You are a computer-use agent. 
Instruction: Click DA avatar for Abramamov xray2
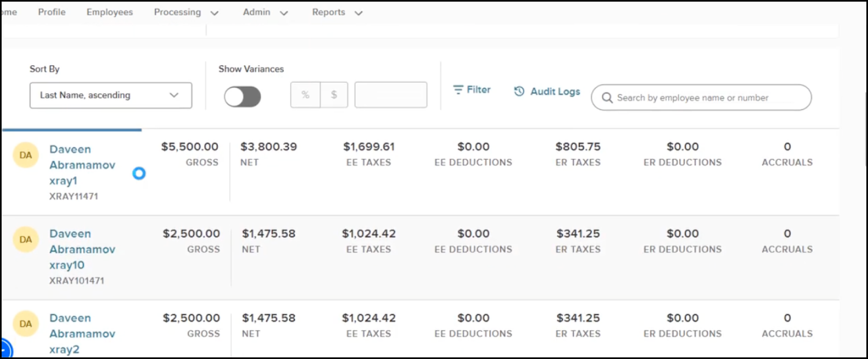[25, 324]
